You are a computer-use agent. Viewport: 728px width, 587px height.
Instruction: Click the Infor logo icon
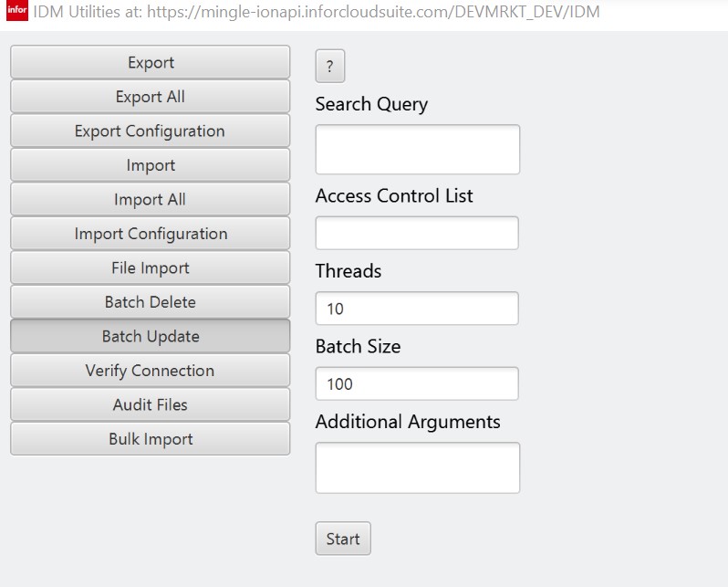click(17, 10)
